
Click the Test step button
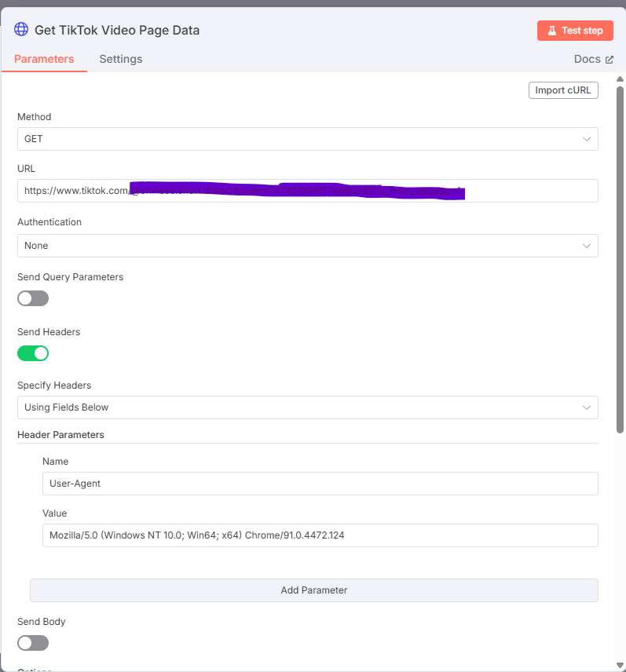[x=575, y=31]
